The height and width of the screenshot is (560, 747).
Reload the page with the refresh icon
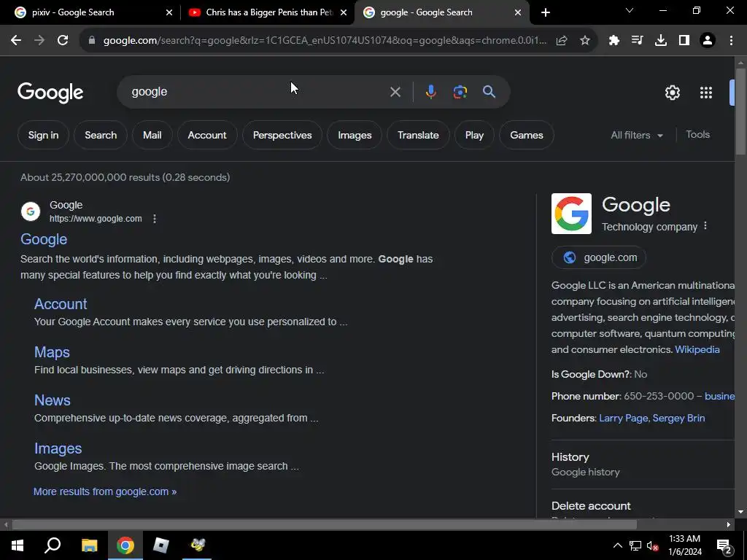point(63,41)
